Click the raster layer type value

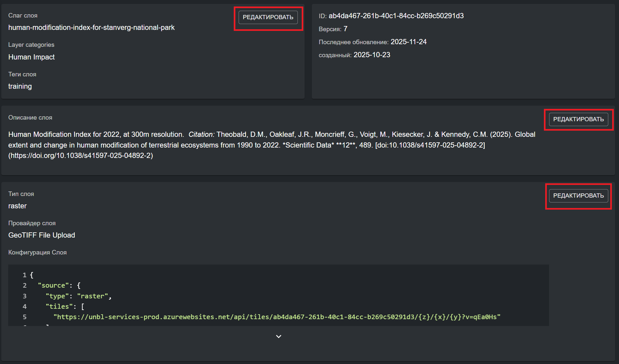[18, 206]
